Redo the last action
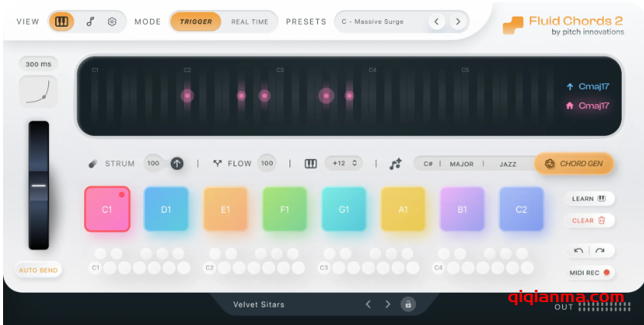This screenshot has height=325, width=644. pos(600,250)
